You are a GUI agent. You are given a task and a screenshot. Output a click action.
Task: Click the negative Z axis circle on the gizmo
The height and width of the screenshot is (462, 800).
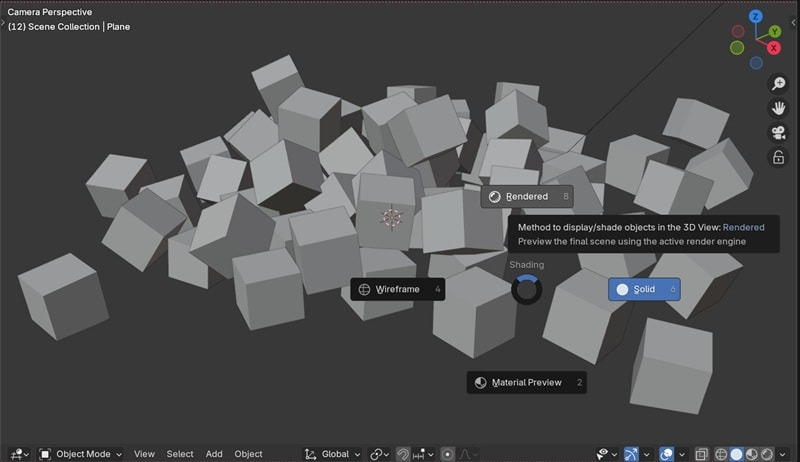[x=756, y=63]
